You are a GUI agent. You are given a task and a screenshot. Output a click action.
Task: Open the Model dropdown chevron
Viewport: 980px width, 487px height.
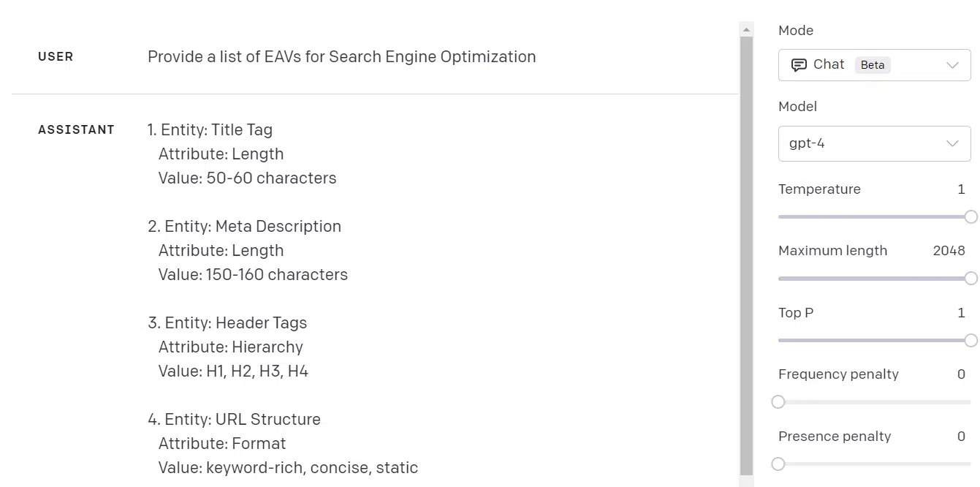[x=952, y=143]
